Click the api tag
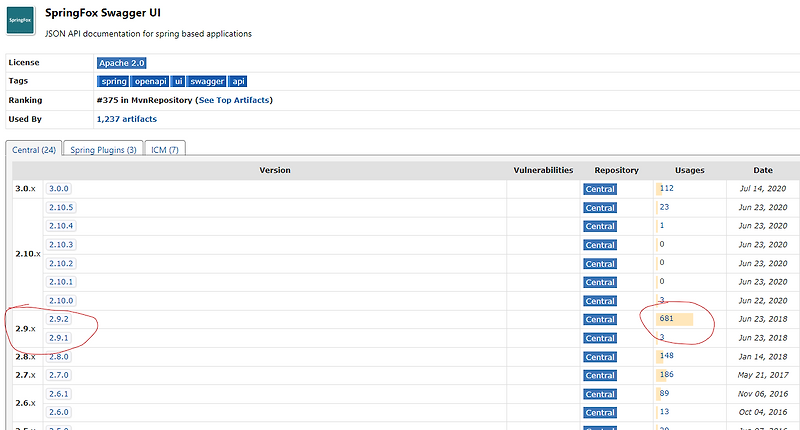The height and width of the screenshot is (430, 800). [238, 81]
